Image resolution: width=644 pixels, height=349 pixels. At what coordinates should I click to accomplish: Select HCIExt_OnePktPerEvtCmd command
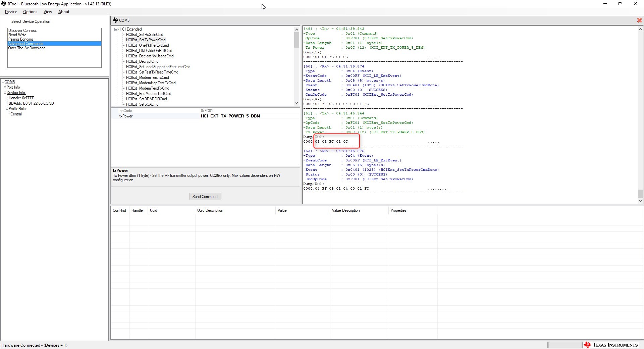[x=148, y=45]
